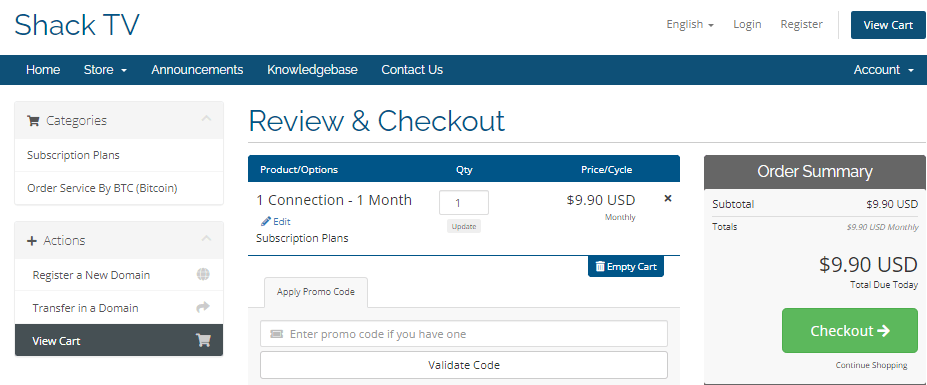
Task: Click the Subscription Plans text under the product
Action: pos(302,238)
